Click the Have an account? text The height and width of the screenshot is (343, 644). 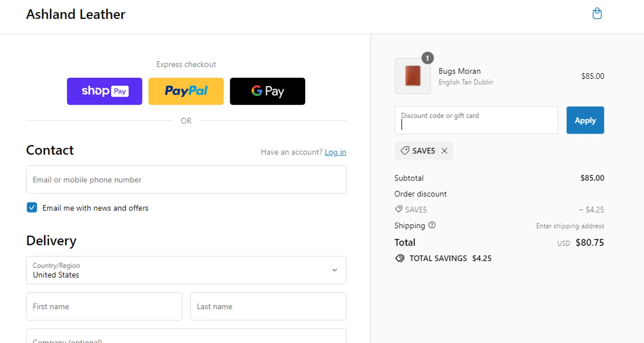click(292, 152)
